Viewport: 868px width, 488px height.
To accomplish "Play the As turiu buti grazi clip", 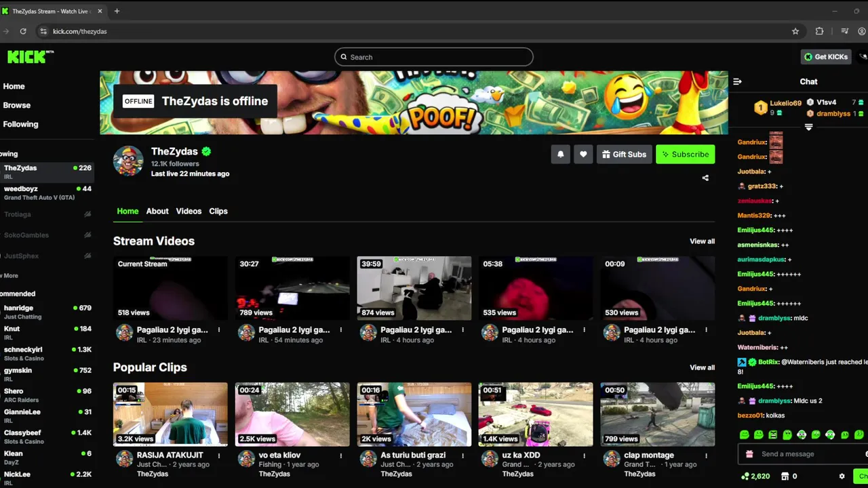I will [414, 414].
